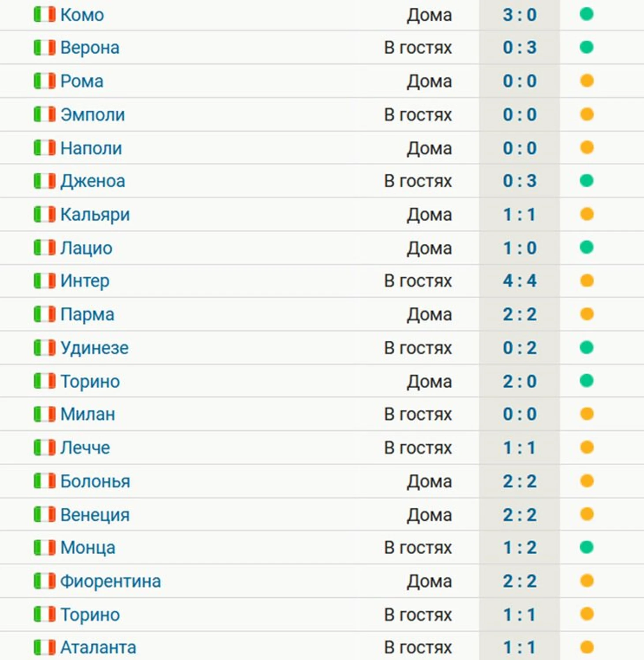Open the Эмполи team page

(x=93, y=115)
